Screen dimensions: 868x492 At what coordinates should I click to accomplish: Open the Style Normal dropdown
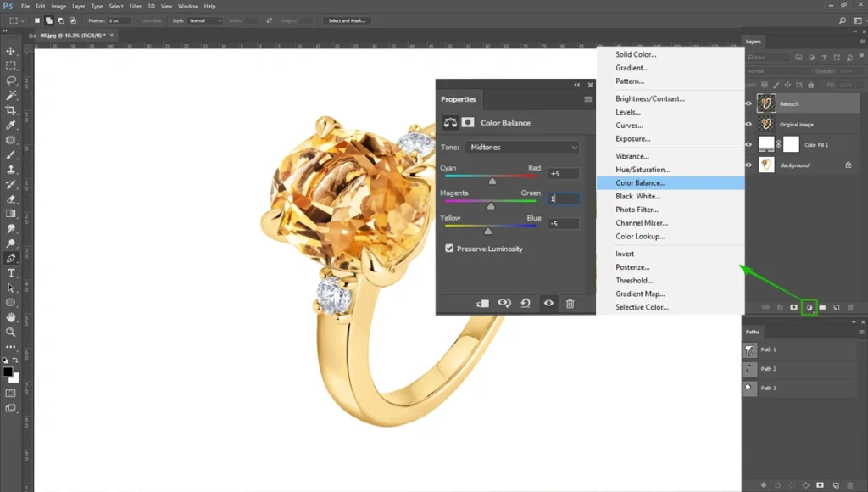coord(204,20)
